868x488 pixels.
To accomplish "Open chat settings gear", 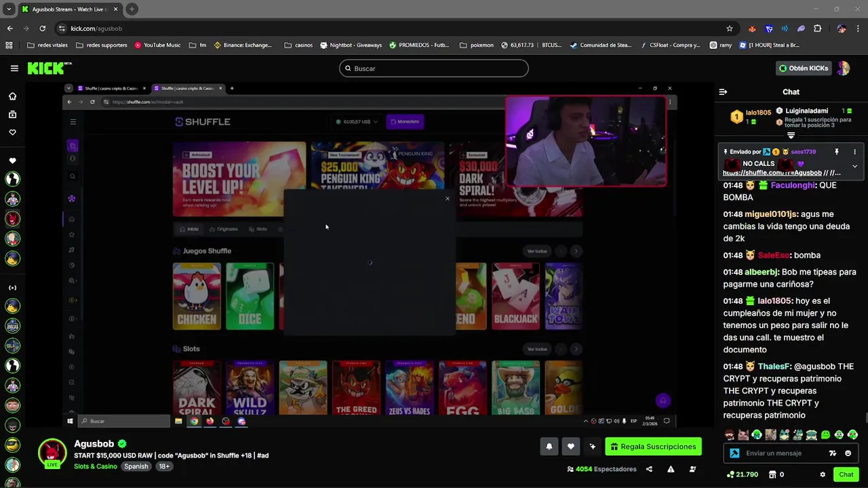I will pyautogui.click(x=823, y=474).
